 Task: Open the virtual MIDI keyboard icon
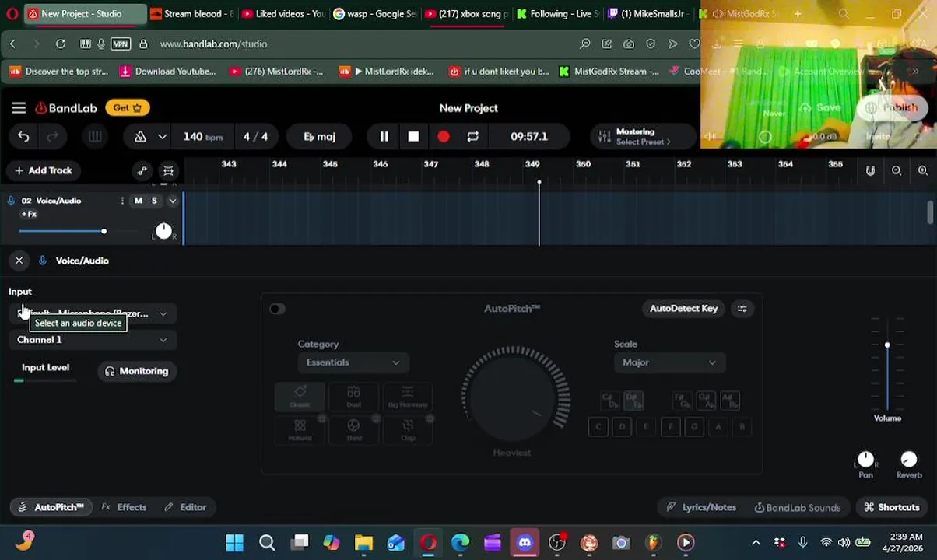coord(95,137)
